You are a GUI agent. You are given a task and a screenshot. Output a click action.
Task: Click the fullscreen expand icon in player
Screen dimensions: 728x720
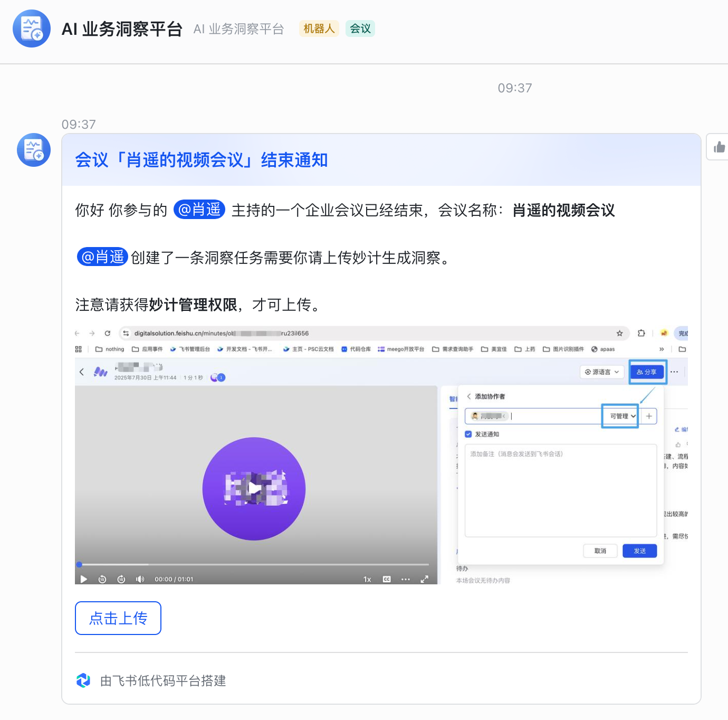pos(424,579)
